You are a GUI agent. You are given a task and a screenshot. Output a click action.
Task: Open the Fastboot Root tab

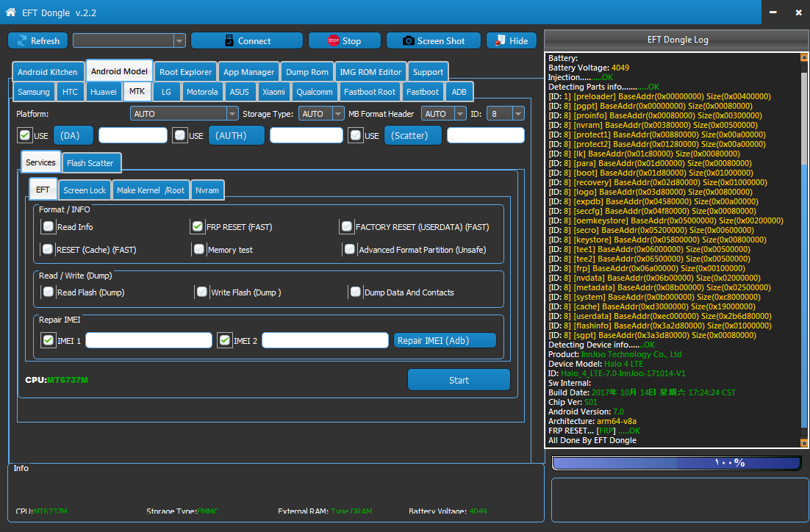point(370,92)
